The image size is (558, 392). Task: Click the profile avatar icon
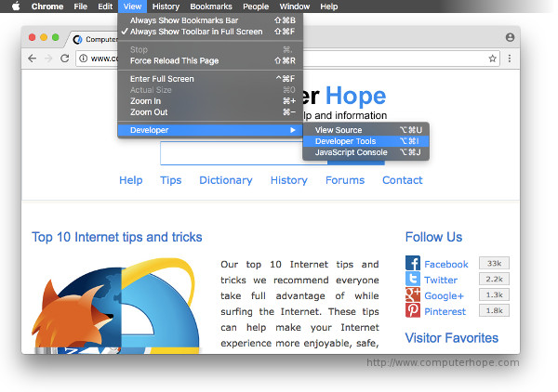(x=510, y=37)
